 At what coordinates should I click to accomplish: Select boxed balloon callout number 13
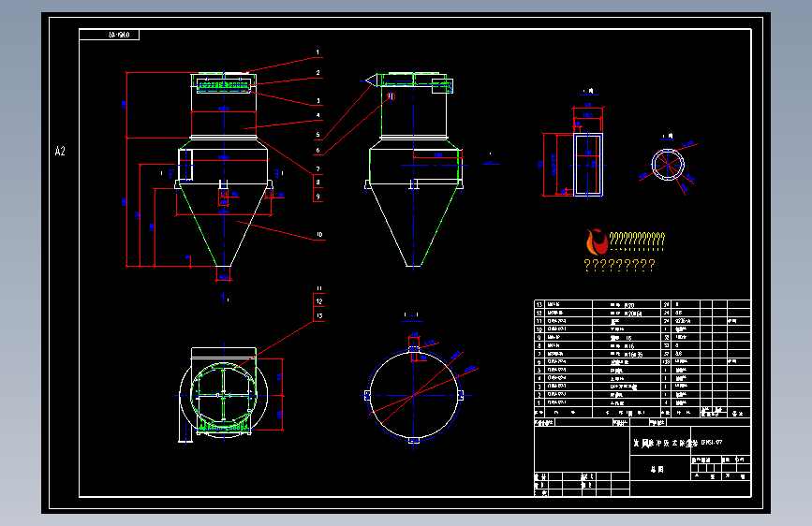point(319,315)
